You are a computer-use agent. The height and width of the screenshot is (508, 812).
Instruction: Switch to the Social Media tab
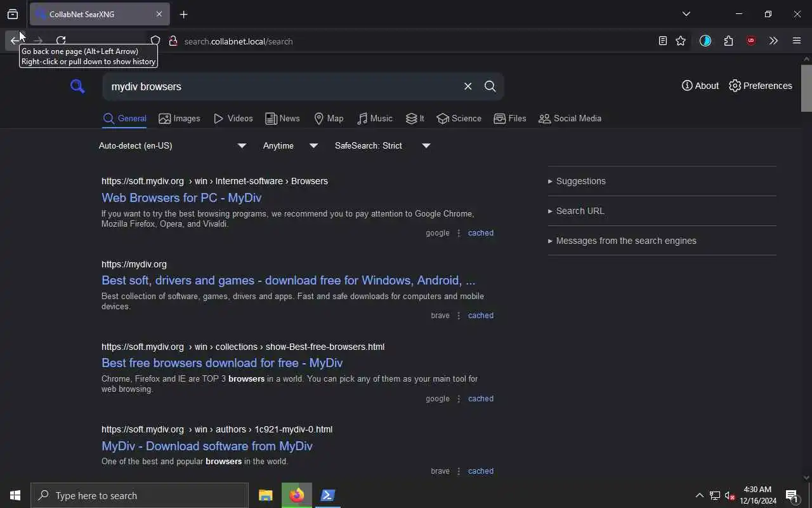[x=570, y=119]
